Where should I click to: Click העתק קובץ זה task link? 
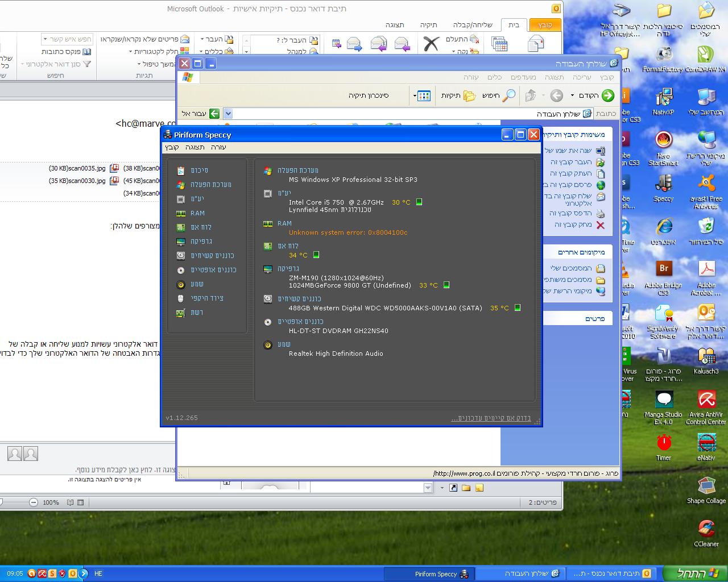click(577, 173)
